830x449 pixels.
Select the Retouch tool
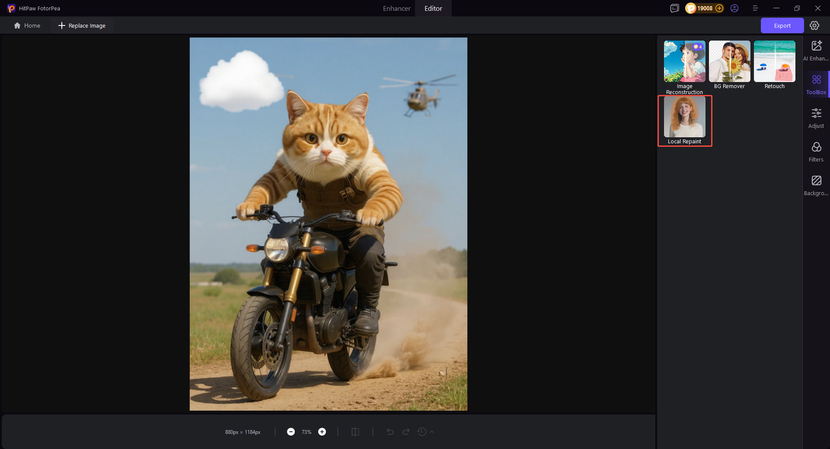pos(774,65)
